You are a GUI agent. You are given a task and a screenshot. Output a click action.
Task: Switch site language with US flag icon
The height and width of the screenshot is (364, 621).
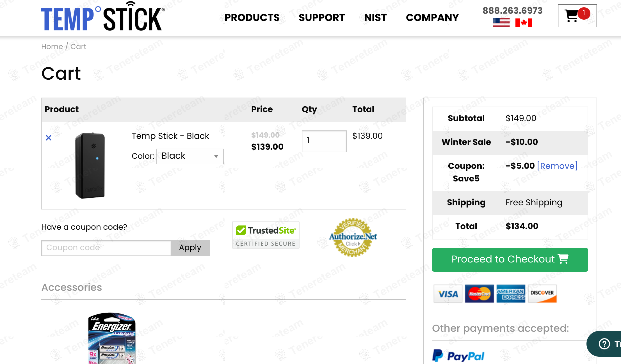[x=501, y=22]
